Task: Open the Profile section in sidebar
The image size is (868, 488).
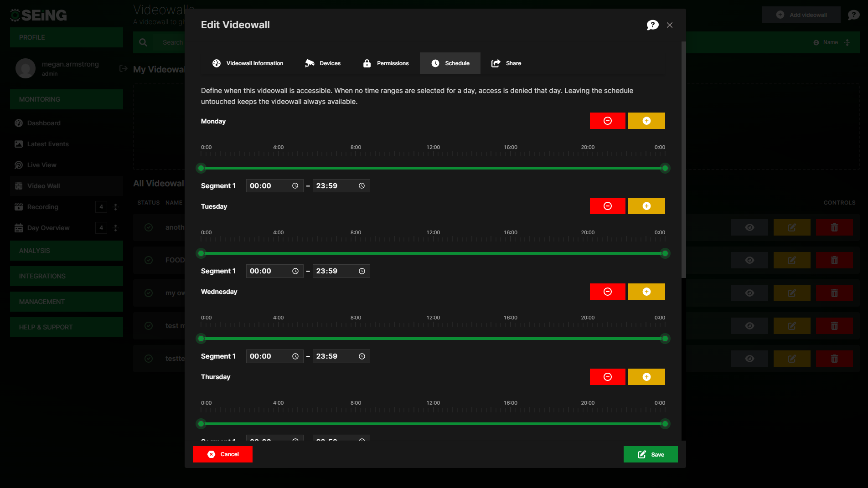Action: coord(67,37)
